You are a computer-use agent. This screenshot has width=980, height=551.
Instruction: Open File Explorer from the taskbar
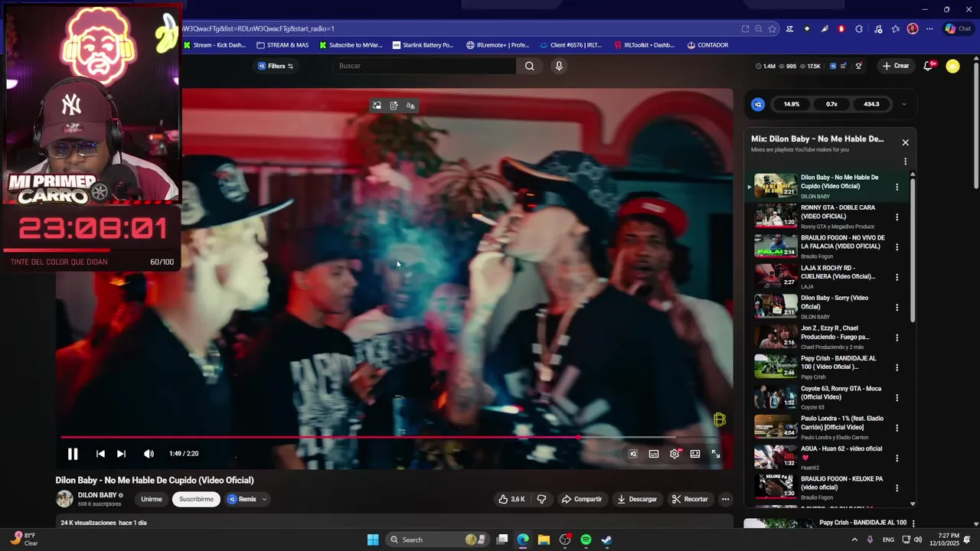click(x=544, y=540)
